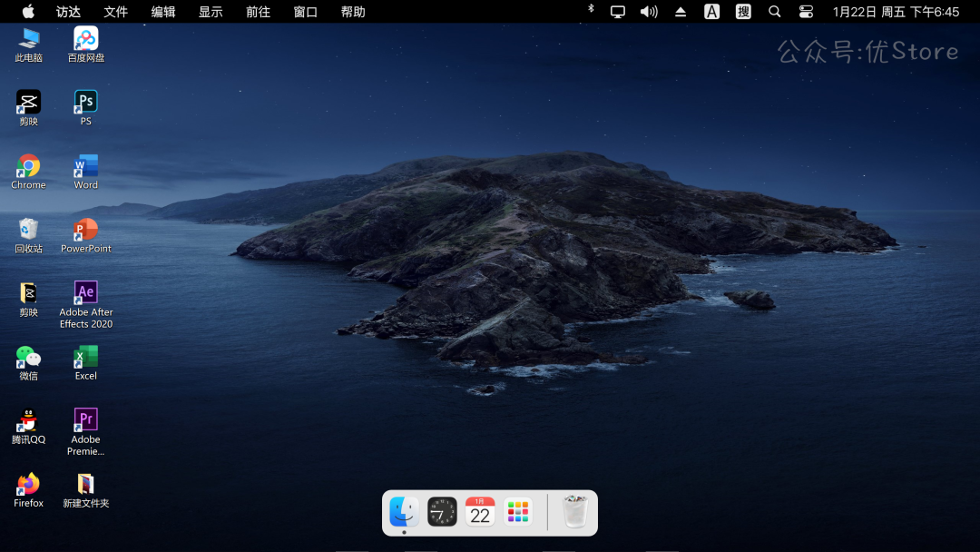Open the Calendar icon showing 22
This screenshot has height=552, width=980.
click(480, 512)
